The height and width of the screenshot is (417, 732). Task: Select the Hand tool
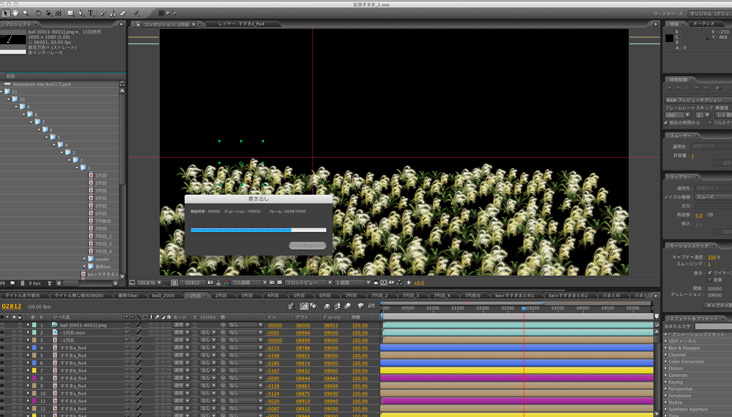tap(15, 13)
